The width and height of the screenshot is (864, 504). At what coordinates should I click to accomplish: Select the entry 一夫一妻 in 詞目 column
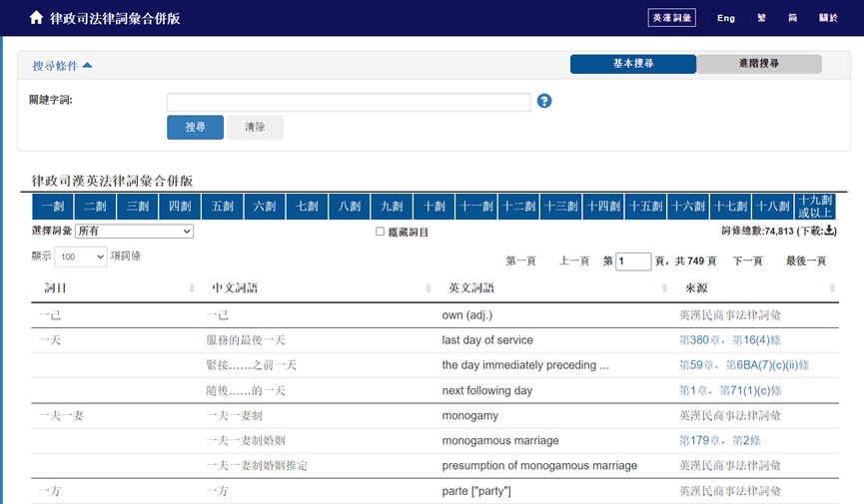pyautogui.click(x=61, y=416)
